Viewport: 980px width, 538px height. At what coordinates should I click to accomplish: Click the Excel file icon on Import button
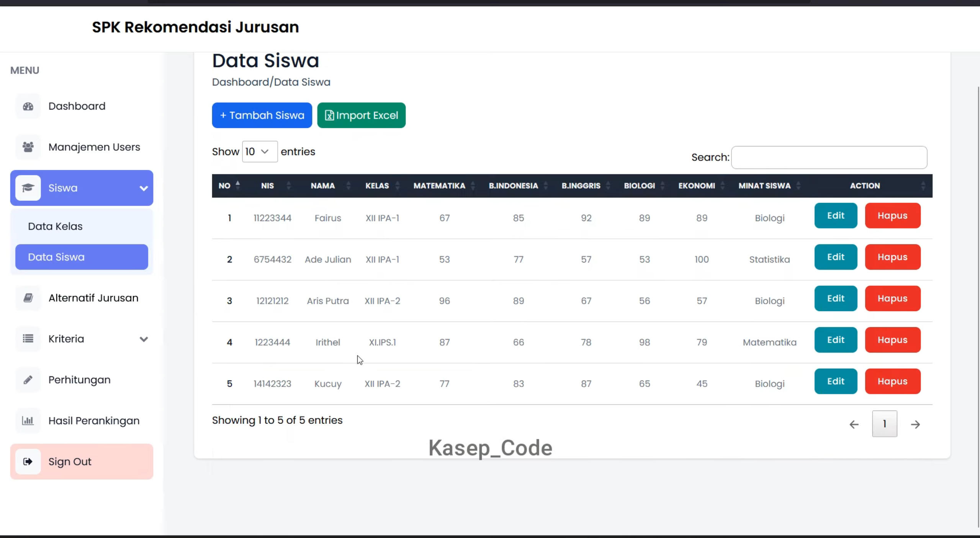click(x=329, y=115)
